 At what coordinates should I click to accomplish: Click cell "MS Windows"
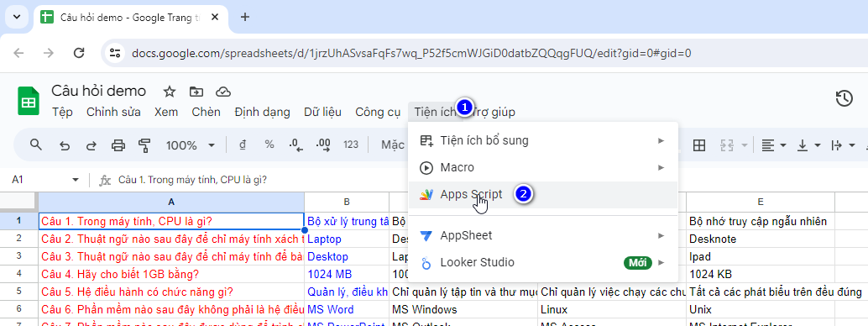(x=463, y=309)
